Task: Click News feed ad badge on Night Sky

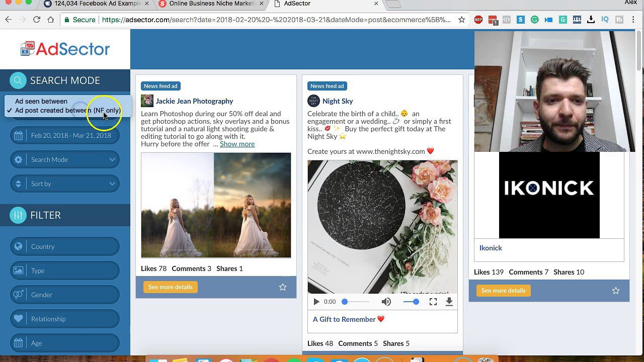Action: [327, 86]
